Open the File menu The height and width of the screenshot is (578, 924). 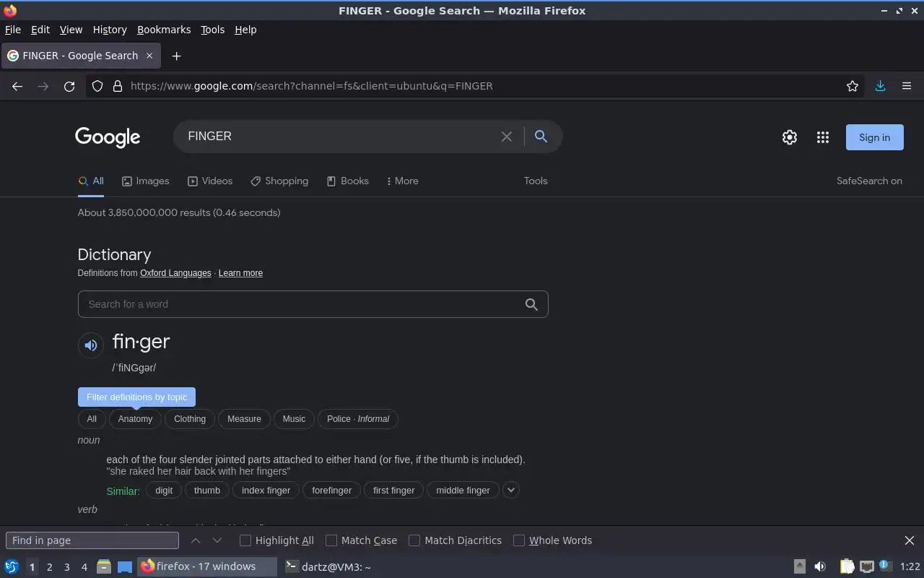13,30
